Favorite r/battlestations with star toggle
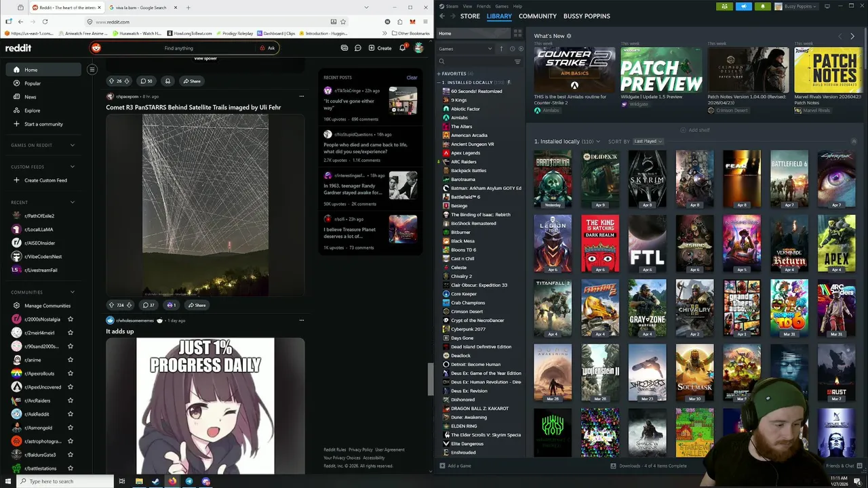Image resolution: width=868 pixels, height=488 pixels. tap(71, 468)
